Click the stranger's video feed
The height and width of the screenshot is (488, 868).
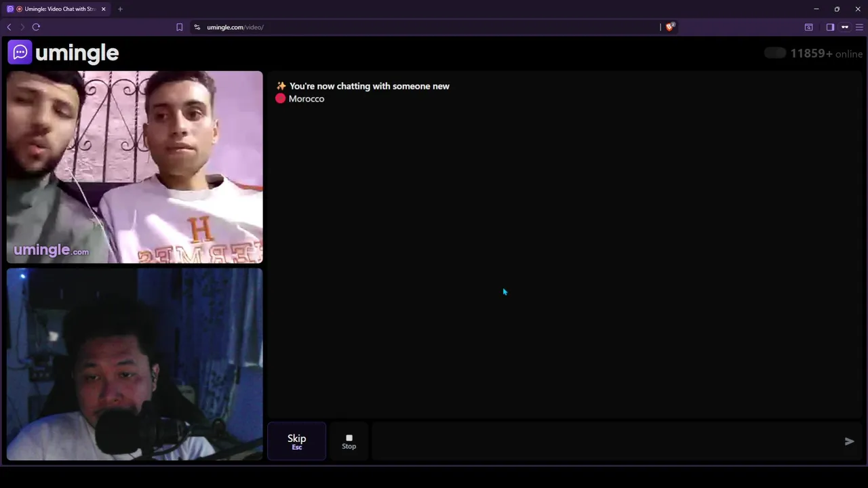click(x=134, y=167)
